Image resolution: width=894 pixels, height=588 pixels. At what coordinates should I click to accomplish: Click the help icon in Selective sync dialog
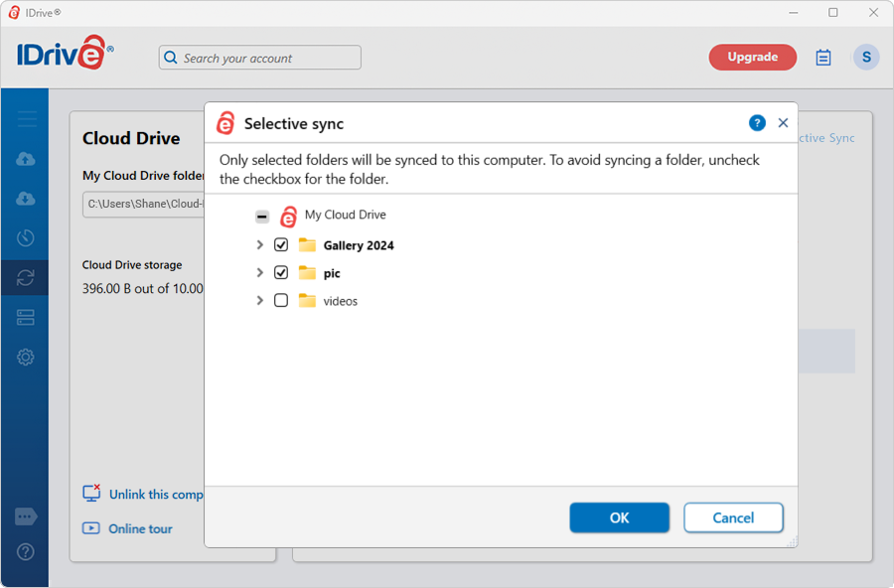757,122
